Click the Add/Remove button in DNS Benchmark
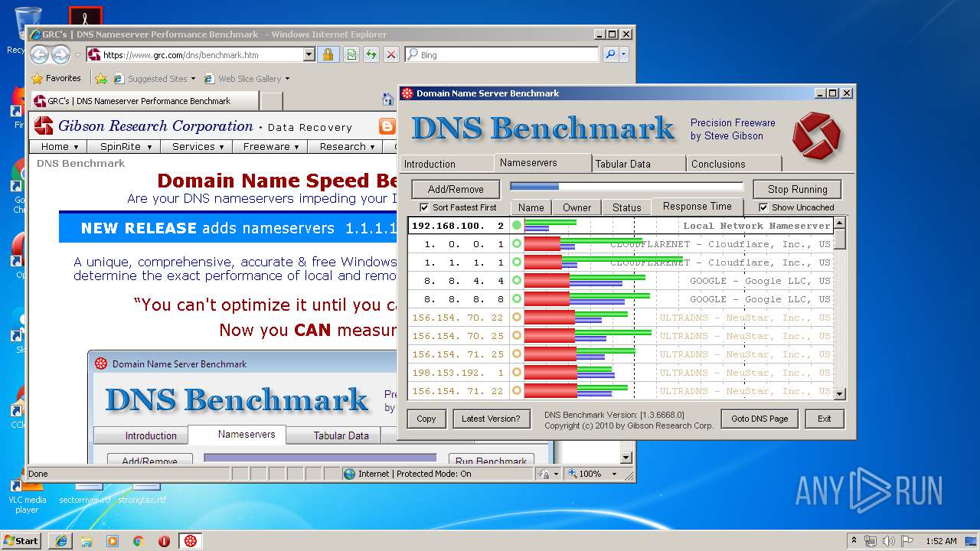The height and width of the screenshot is (551, 980). 456,189
